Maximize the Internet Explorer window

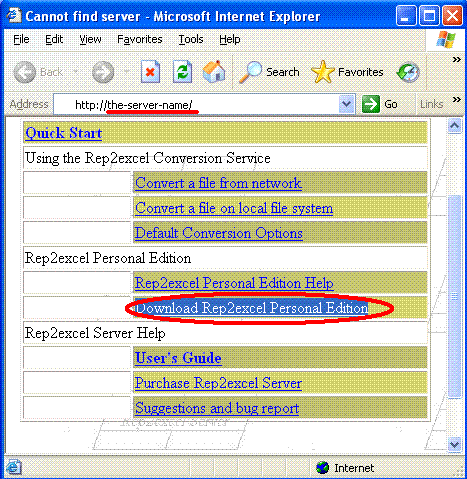(x=429, y=16)
